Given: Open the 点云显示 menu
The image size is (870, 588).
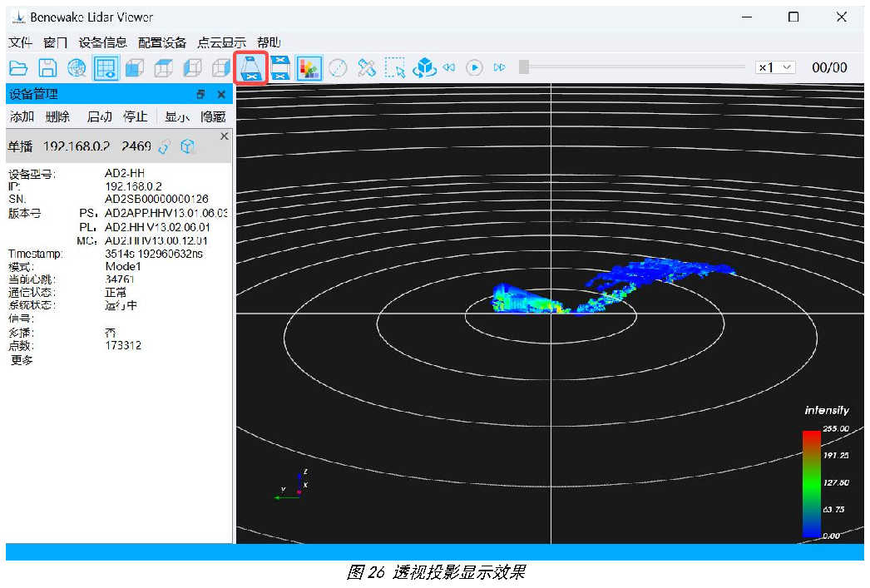Looking at the screenshot, I should pos(222,42).
